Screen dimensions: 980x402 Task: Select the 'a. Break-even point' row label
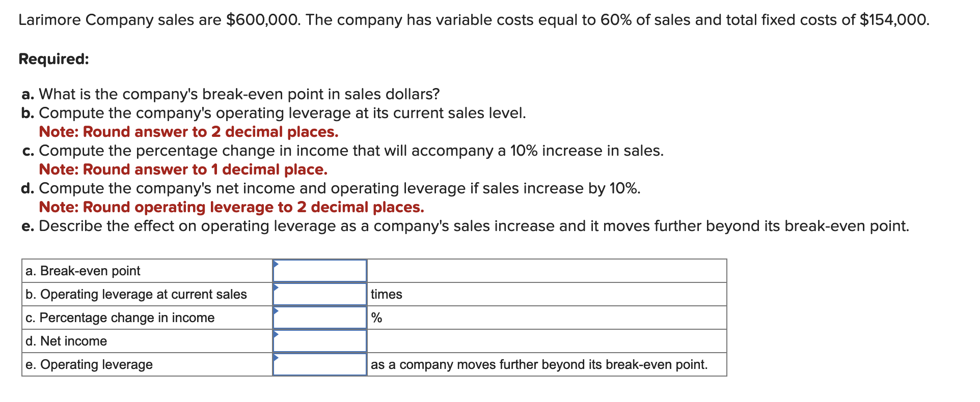pyautogui.click(x=83, y=271)
